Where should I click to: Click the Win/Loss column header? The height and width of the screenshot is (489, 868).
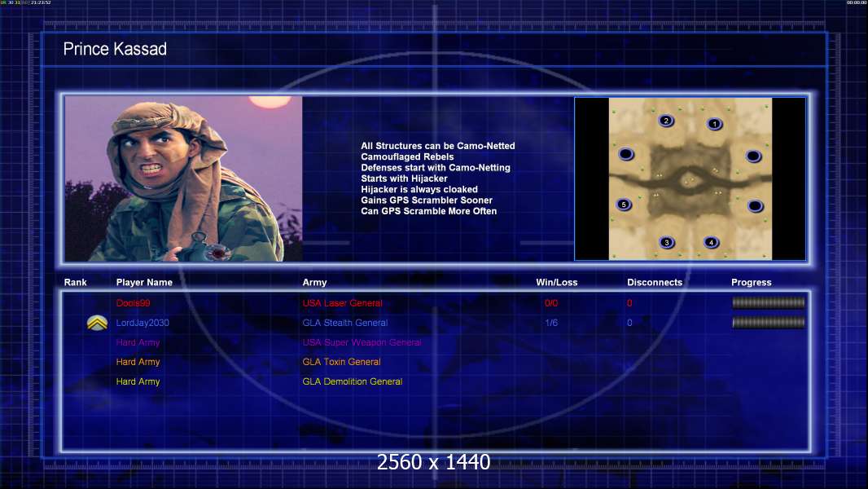[556, 283]
